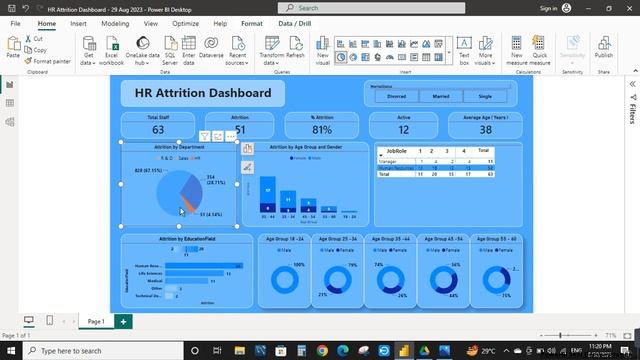The width and height of the screenshot is (640, 360).
Task: Filter by Single marital status
Action: tap(485, 96)
